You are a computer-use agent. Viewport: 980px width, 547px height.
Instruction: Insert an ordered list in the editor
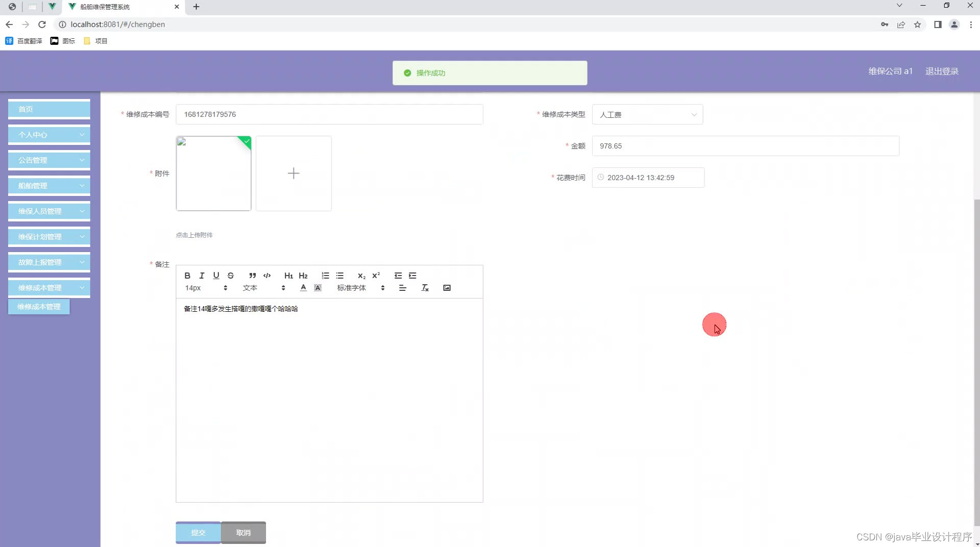[325, 276]
